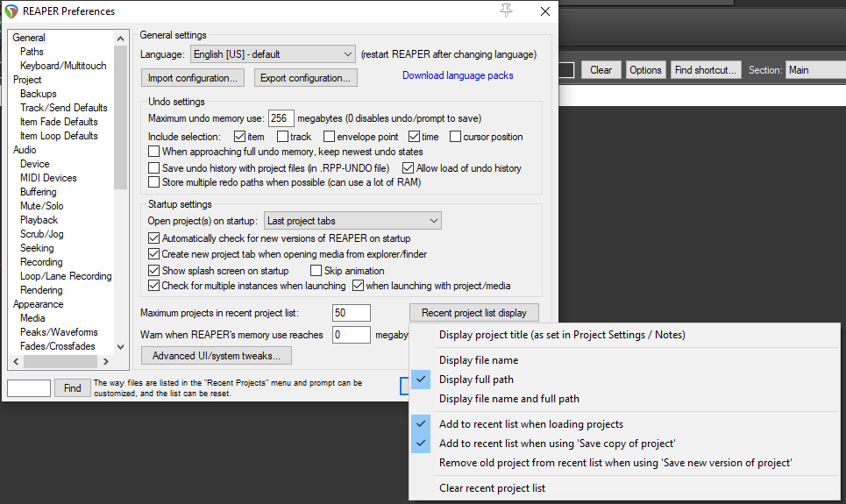
Task: Toggle 'item' include selection checkbox
Action: (x=240, y=137)
